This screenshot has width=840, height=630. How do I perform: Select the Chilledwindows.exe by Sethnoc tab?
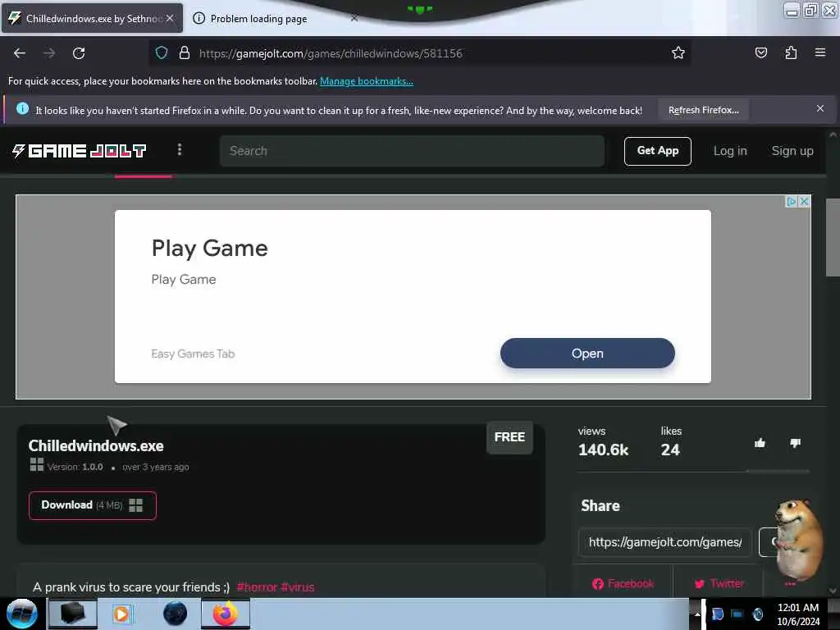click(92, 18)
